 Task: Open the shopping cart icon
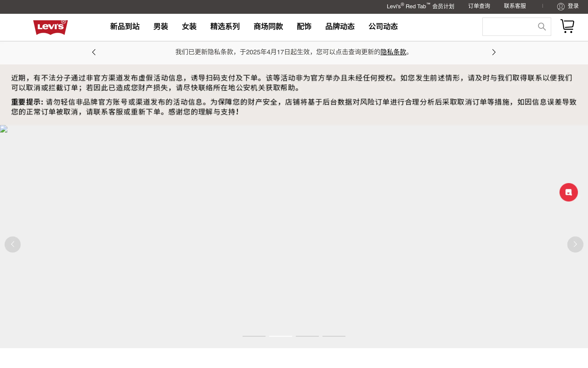pyautogui.click(x=567, y=26)
